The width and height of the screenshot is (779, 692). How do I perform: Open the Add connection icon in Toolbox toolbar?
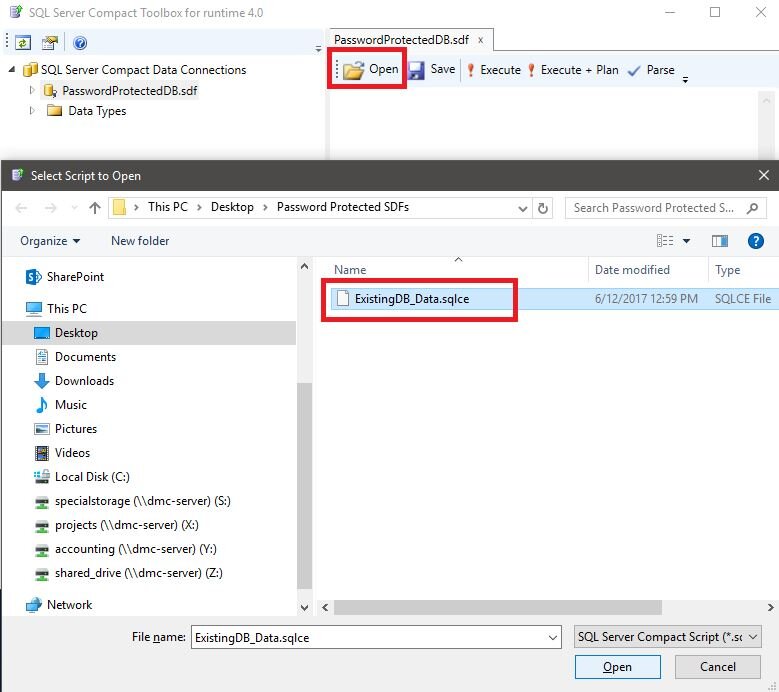pos(50,43)
